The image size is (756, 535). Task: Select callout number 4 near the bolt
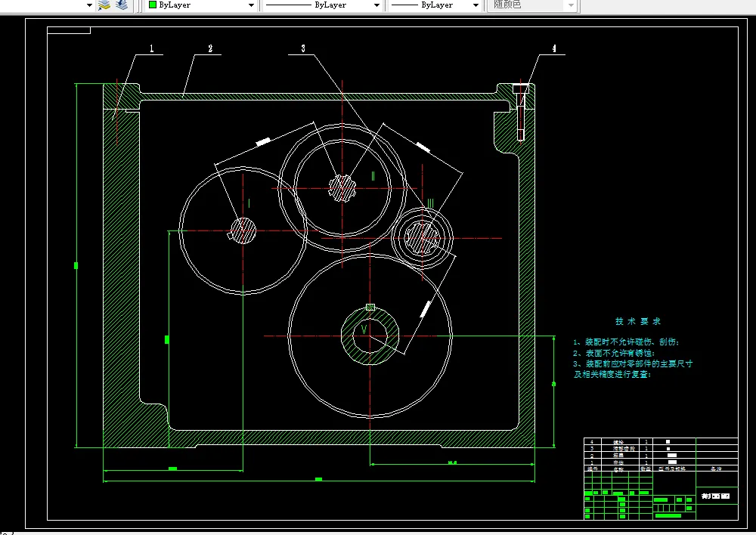(554, 48)
